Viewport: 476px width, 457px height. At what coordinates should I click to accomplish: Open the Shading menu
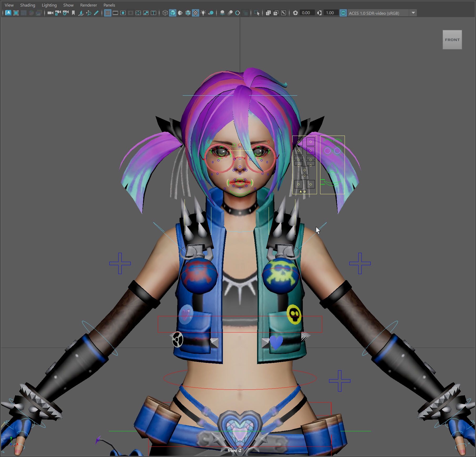[x=28, y=5]
